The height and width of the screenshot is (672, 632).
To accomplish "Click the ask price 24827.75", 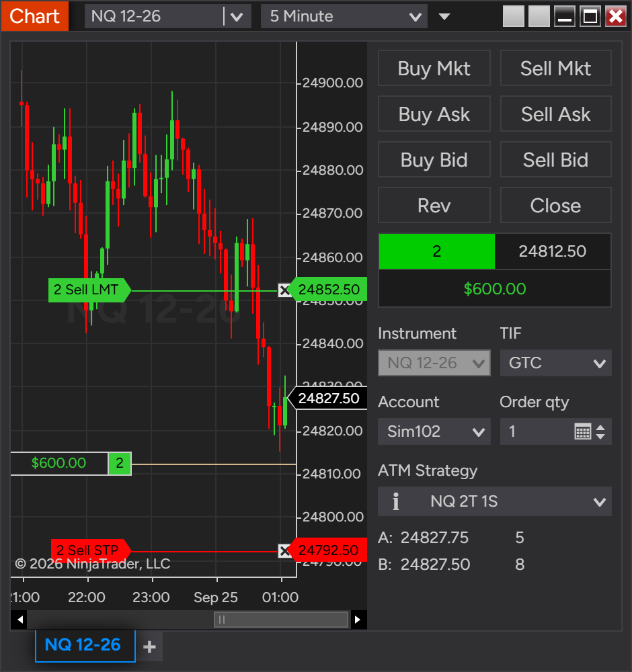I will pos(434,538).
